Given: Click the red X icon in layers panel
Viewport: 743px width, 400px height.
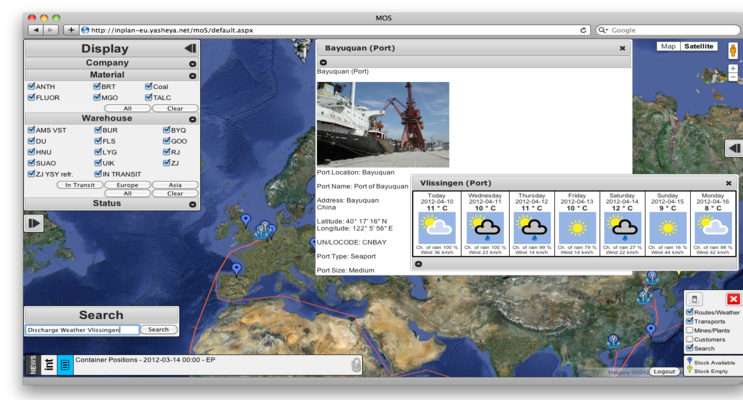Looking at the screenshot, I should tap(733, 299).
